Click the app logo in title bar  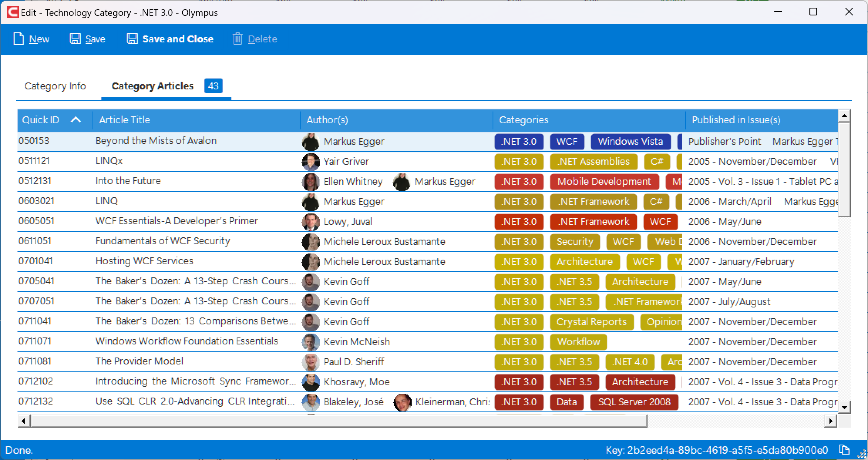tap(13, 12)
